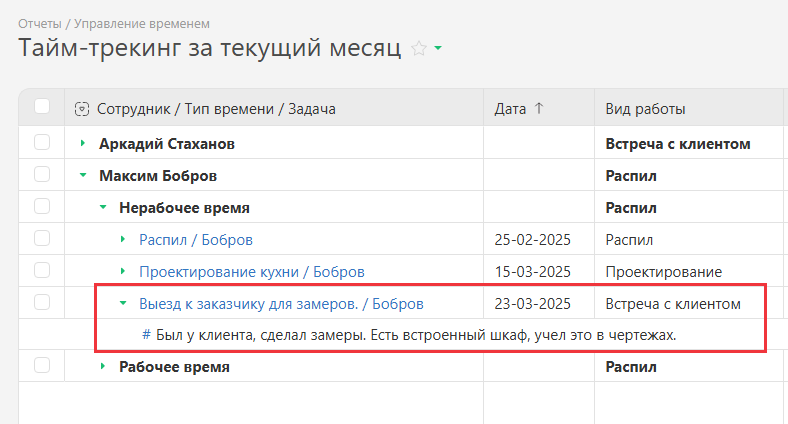788x424 pixels.
Task: Click Распил in the Распил / Бобров row
Action: (629, 240)
